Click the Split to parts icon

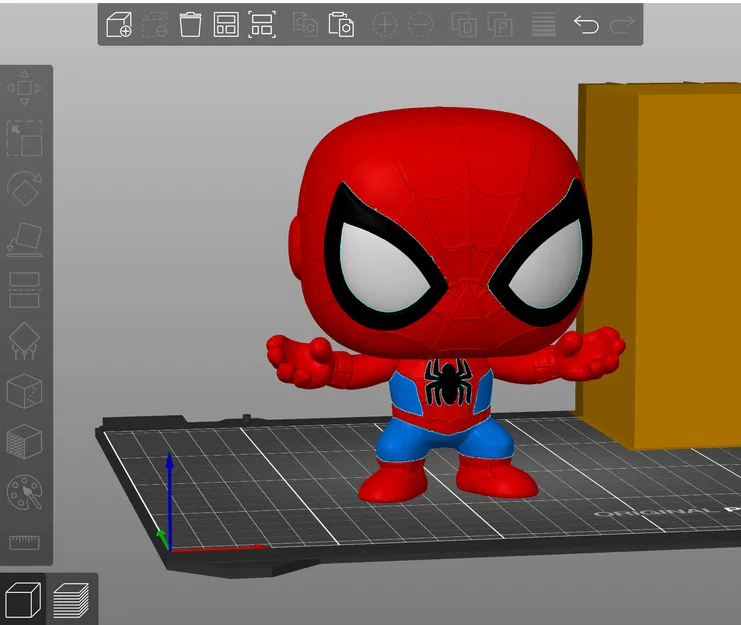coord(500,25)
